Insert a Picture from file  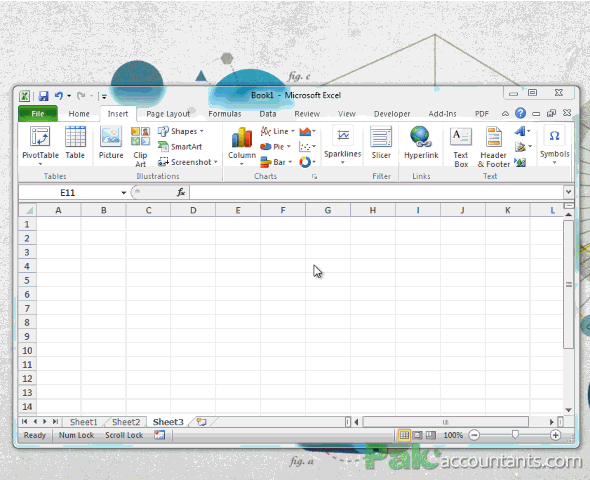(x=111, y=143)
